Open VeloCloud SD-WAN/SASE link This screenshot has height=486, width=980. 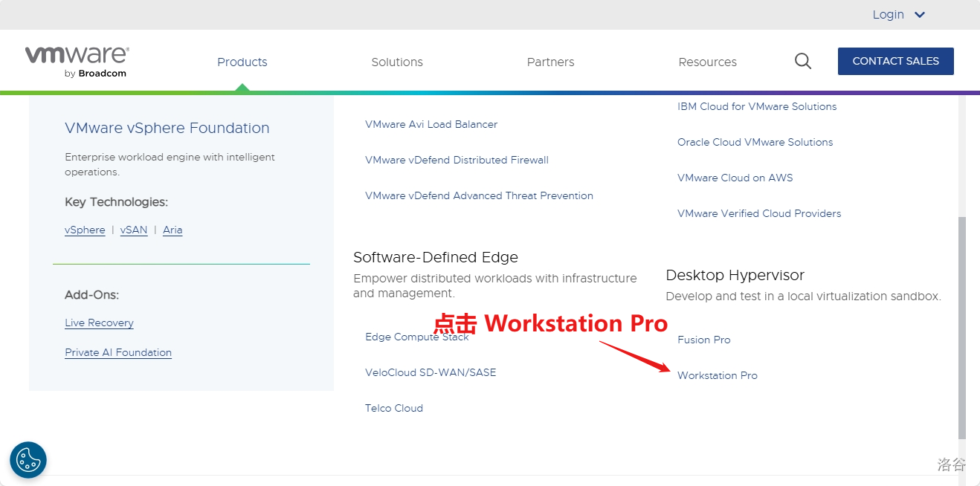(431, 372)
